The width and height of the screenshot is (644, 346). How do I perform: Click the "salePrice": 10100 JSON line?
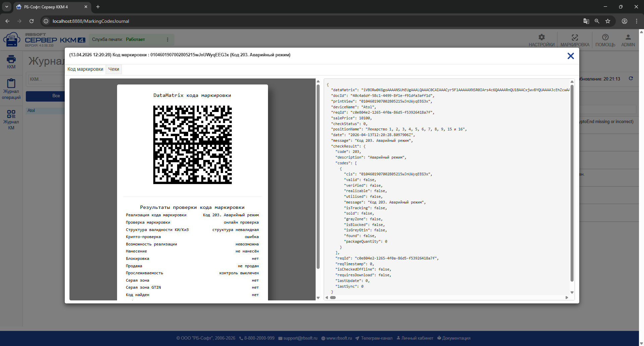(x=352, y=118)
